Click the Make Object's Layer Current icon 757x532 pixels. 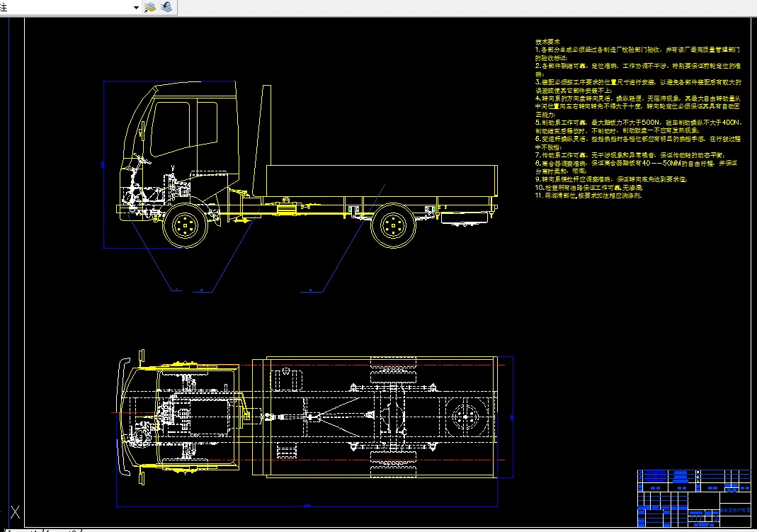[150, 7]
